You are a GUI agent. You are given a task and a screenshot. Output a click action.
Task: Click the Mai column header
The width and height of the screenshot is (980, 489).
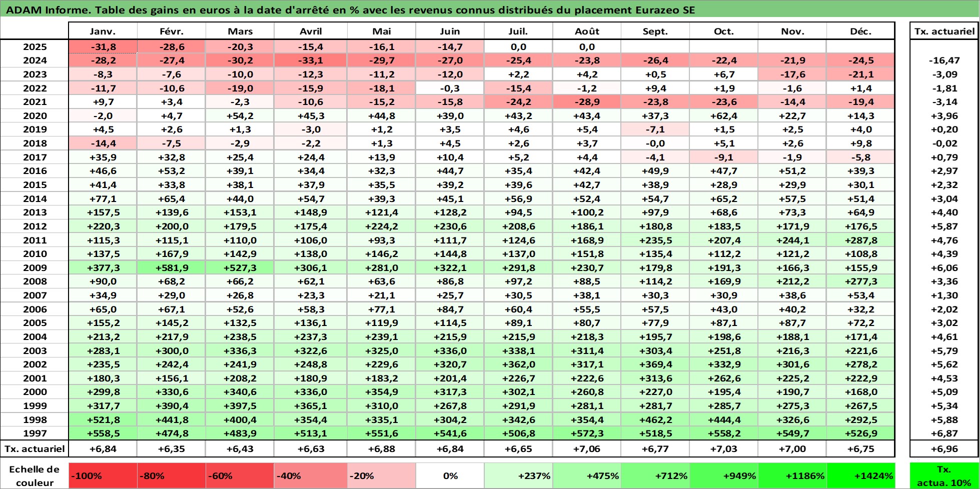(x=381, y=31)
